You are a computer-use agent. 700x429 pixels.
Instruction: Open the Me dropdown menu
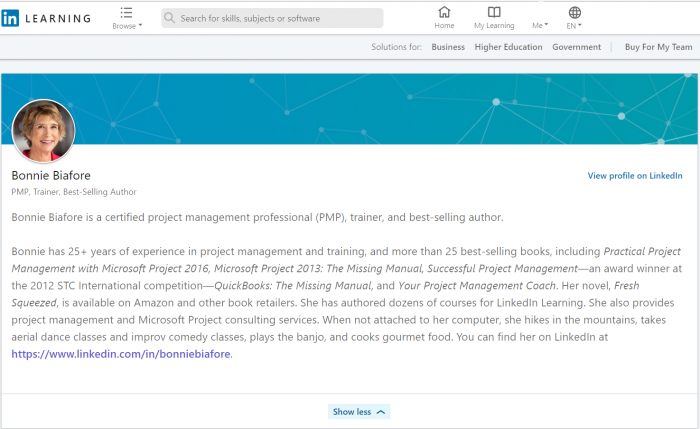tap(540, 25)
